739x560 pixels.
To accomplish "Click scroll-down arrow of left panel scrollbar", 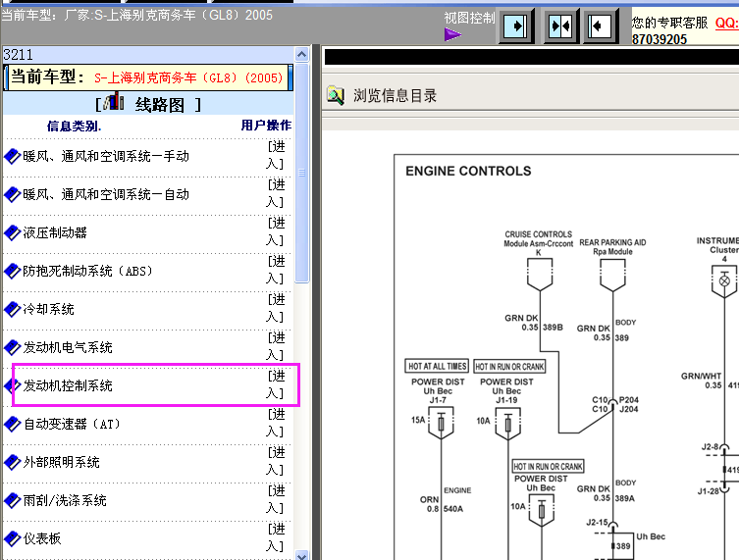I will coord(301,555).
